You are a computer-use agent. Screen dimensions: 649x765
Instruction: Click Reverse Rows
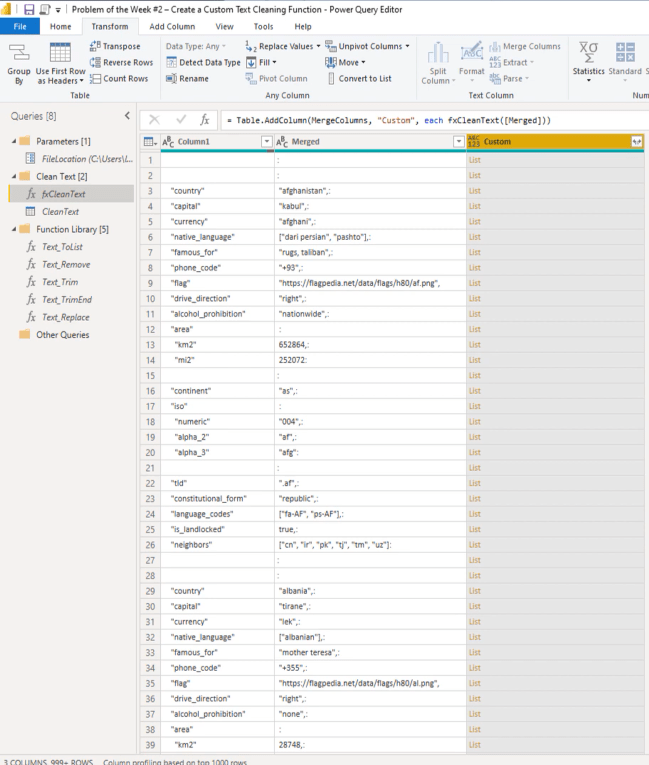click(x=121, y=62)
